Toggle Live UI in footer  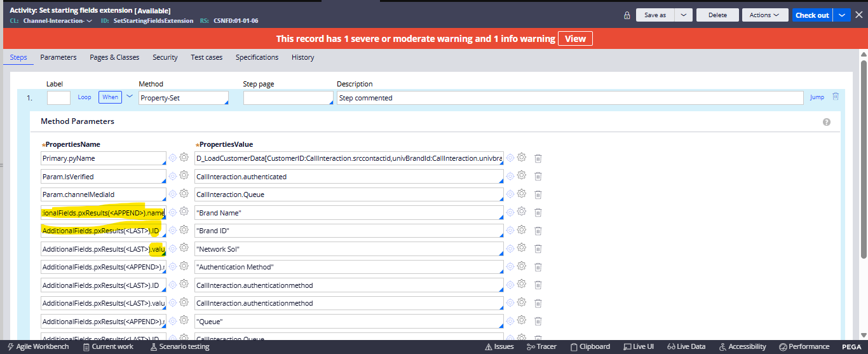coord(639,346)
